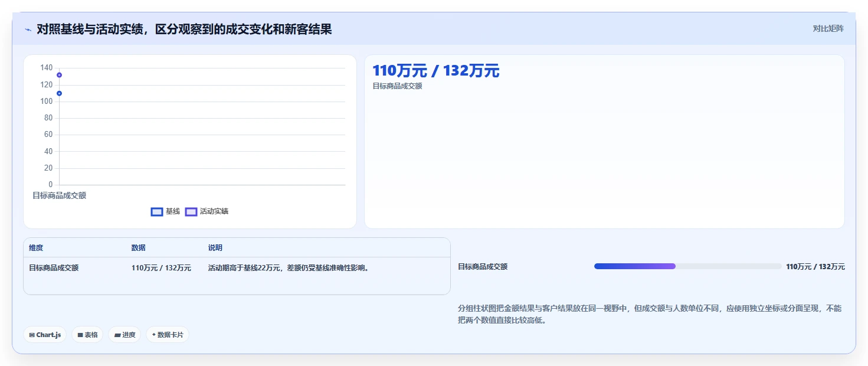Select the 表格 tag chip

[87, 335]
